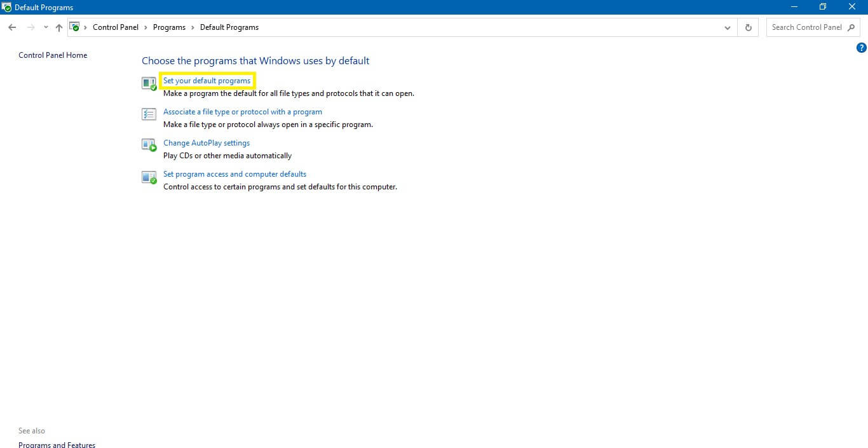The width and height of the screenshot is (868, 448).
Task: Go to Control Panel Home
Action: point(53,55)
